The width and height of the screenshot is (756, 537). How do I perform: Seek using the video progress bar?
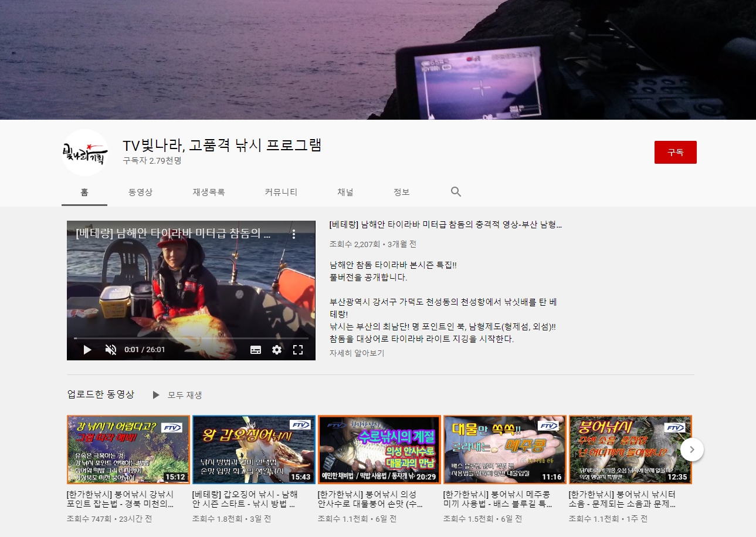(191, 338)
